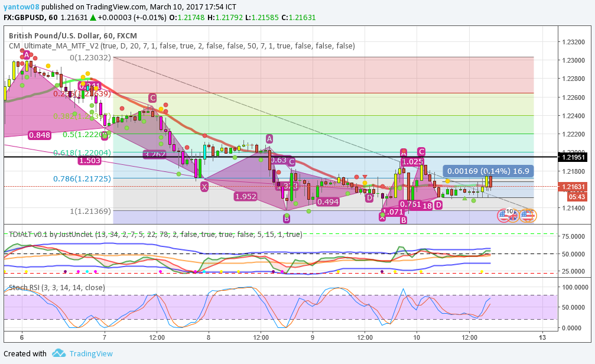Select the 1(1.21369) Fibonacci level label
The height and width of the screenshot is (364, 595).
click(x=90, y=211)
